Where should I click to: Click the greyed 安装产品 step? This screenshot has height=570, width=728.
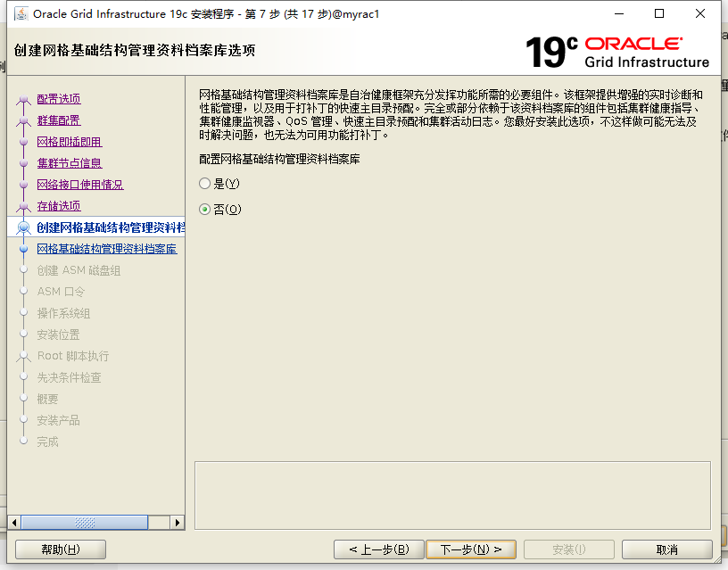58,419
